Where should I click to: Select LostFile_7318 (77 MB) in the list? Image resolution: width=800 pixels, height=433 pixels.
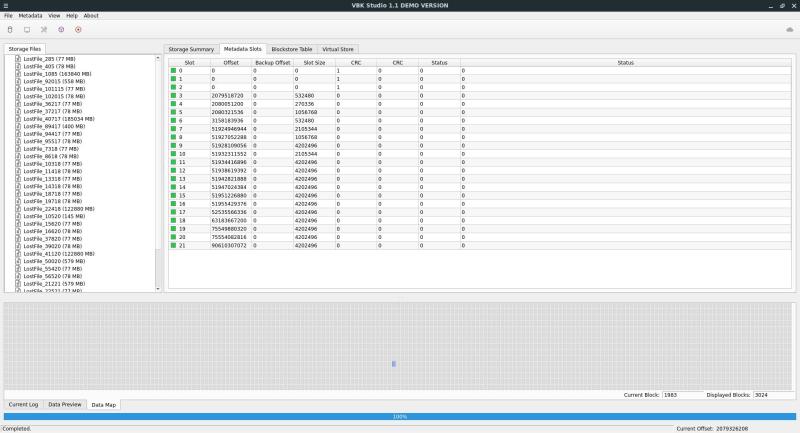51,149
